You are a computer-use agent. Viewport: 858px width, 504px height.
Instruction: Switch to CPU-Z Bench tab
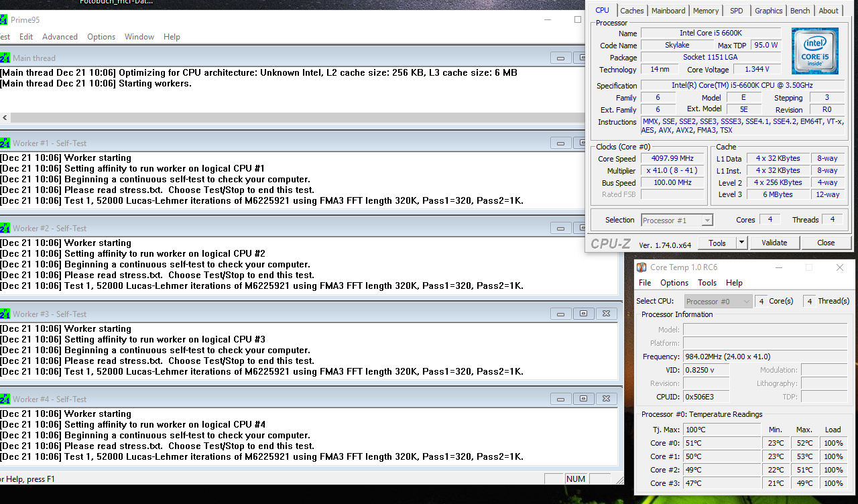(x=800, y=11)
